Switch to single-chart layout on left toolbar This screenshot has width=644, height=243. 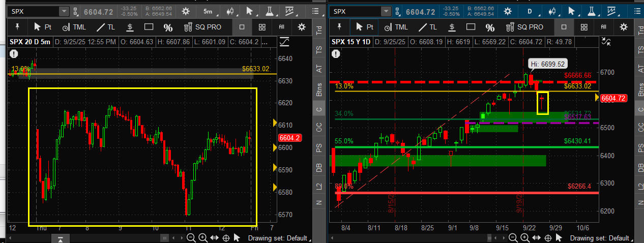coord(242,27)
